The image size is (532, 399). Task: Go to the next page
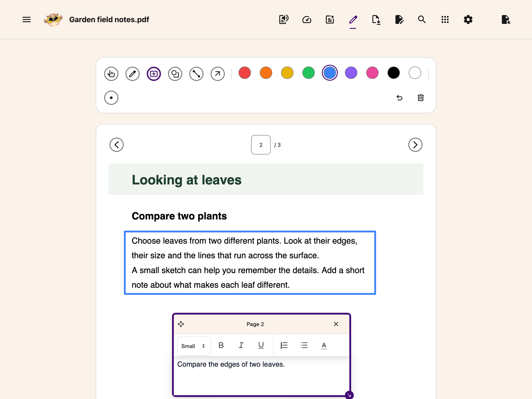click(415, 145)
